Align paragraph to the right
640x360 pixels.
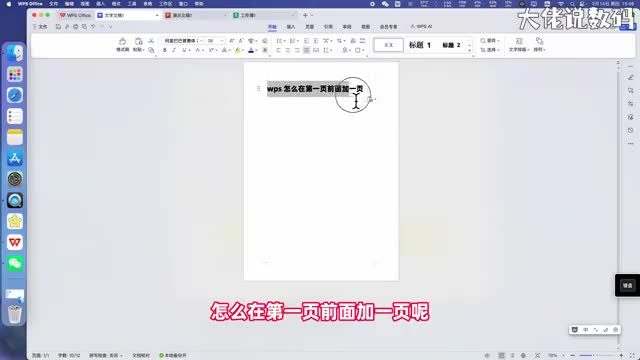tap(297, 50)
